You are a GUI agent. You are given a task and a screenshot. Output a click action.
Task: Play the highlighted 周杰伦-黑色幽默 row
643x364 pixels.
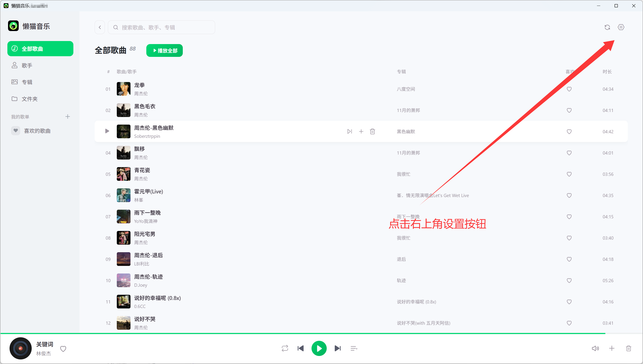pyautogui.click(x=107, y=131)
